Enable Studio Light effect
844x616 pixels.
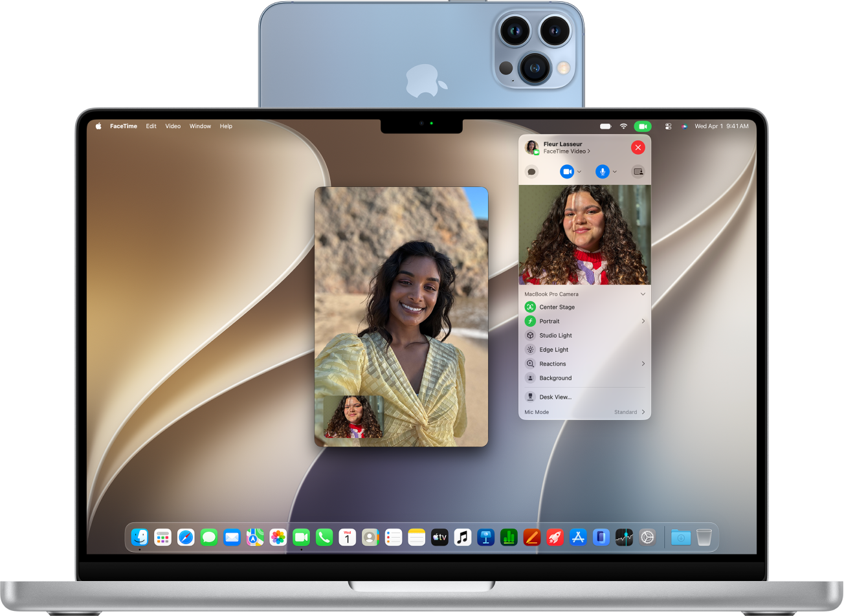click(530, 335)
